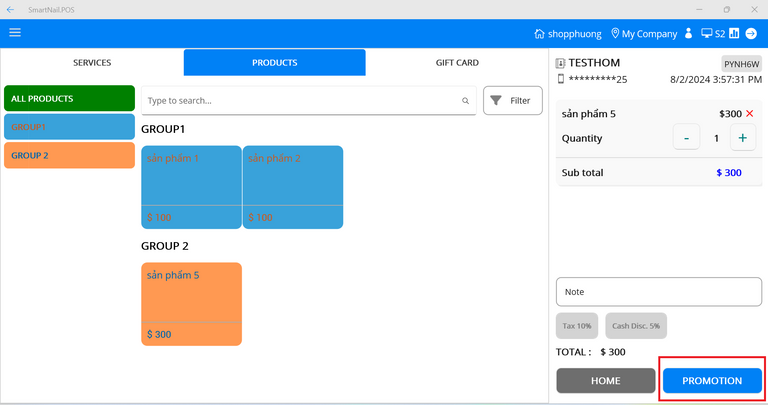Open the reports bar chart icon
The image size is (768, 405).
(x=734, y=34)
